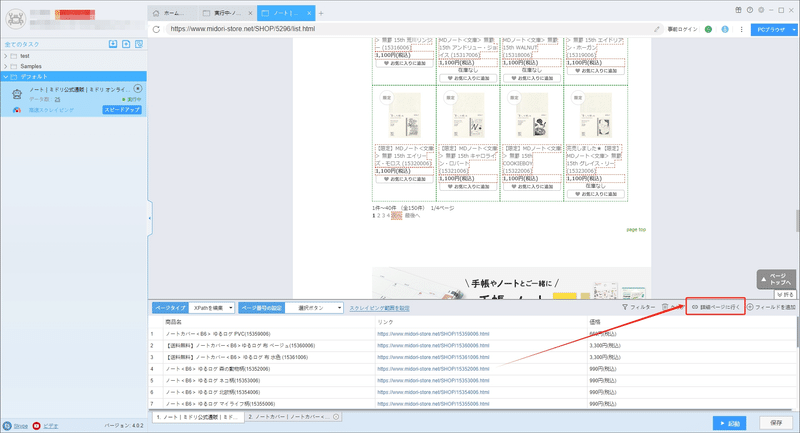Image resolution: width=800 pixels, height=433 pixels.
Task: Fold the data panel with 折る button
Action: pyautogui.click(x=785, y=294)
